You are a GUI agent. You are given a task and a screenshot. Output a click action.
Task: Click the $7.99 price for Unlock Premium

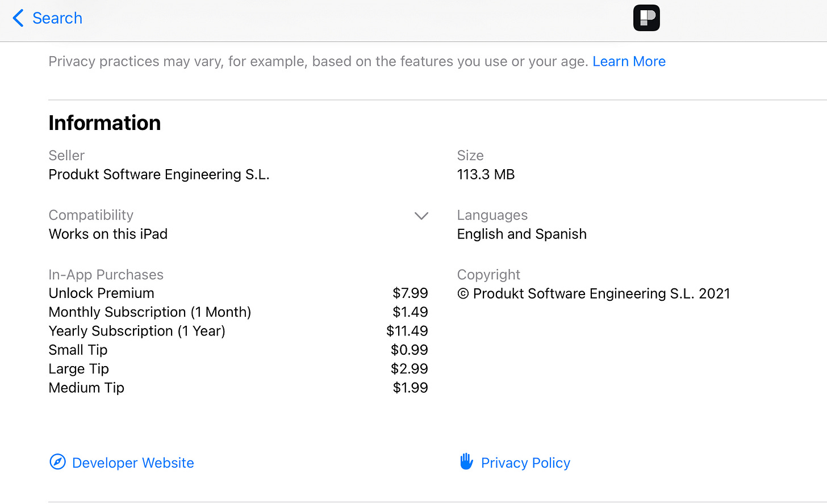(x=410, y=293)
